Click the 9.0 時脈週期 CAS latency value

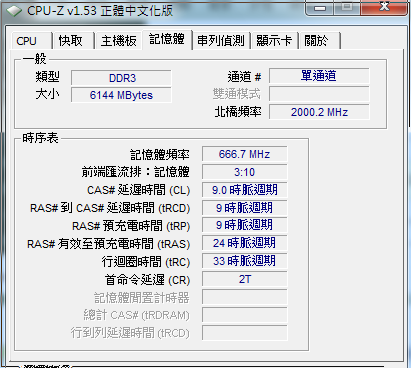[x=244, y=190]
